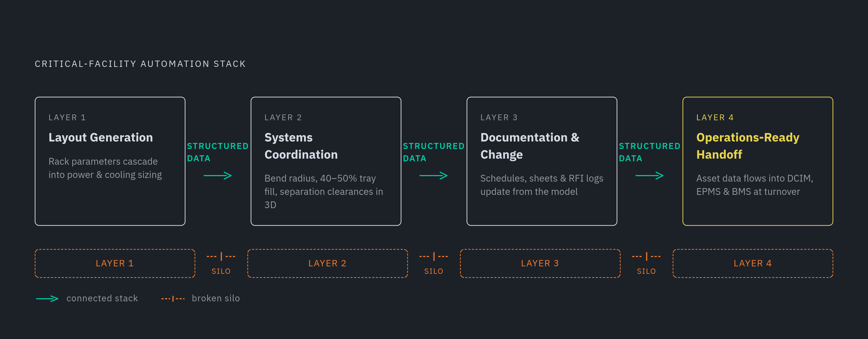
Task: Click the "Rack parameters cascade" description text
Action: [105, 168]
